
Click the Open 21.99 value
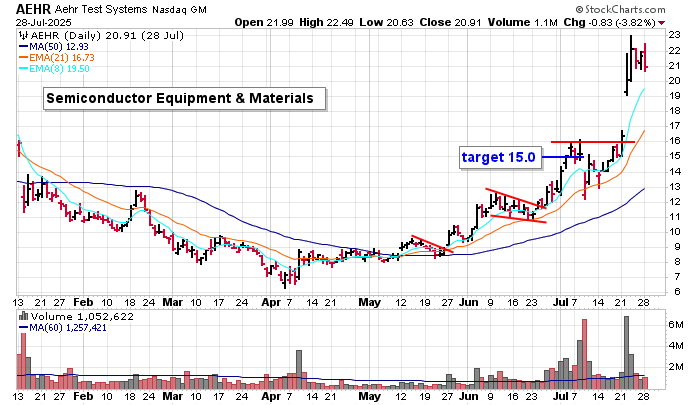264,22
